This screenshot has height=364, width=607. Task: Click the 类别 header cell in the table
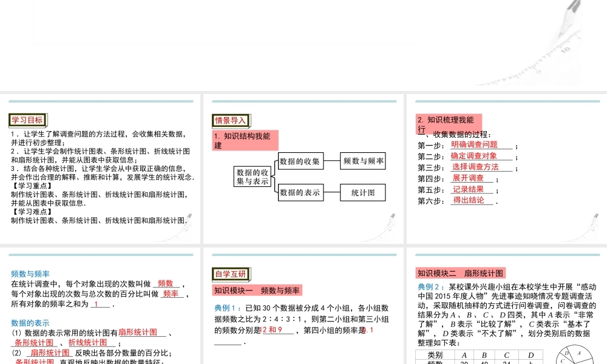click(x=436, y=355)
